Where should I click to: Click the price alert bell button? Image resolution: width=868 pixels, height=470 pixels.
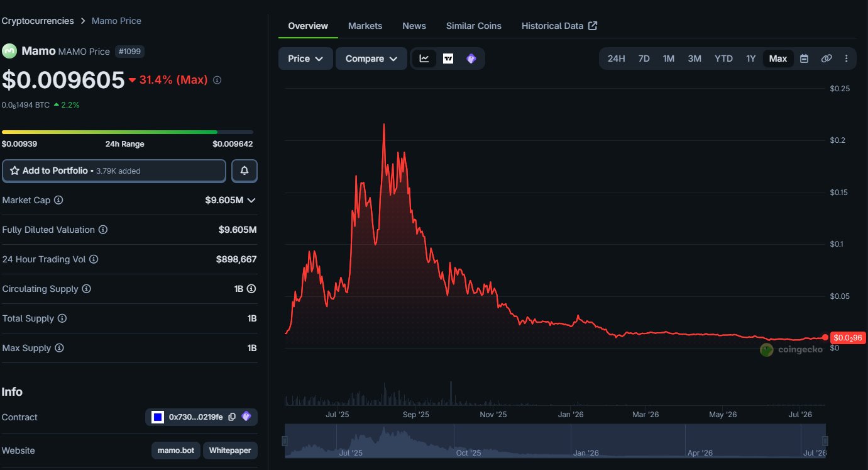[244, 171]
